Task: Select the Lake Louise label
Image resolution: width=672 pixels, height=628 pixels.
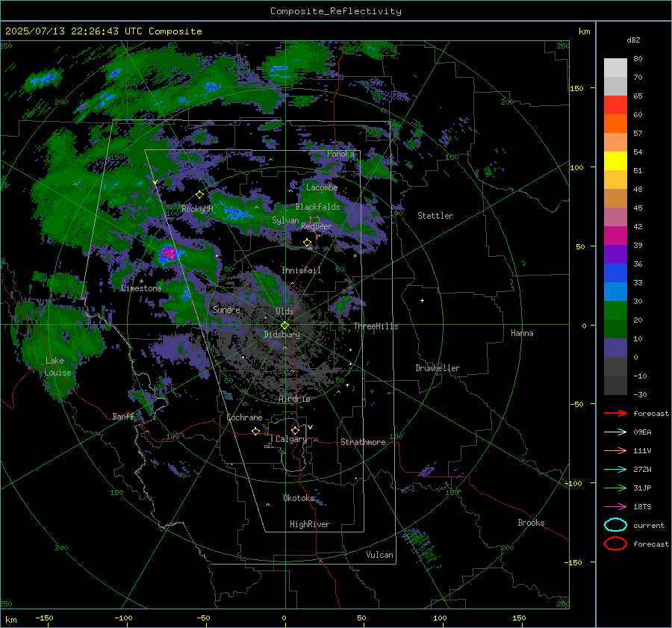Action: click(57, 367)
